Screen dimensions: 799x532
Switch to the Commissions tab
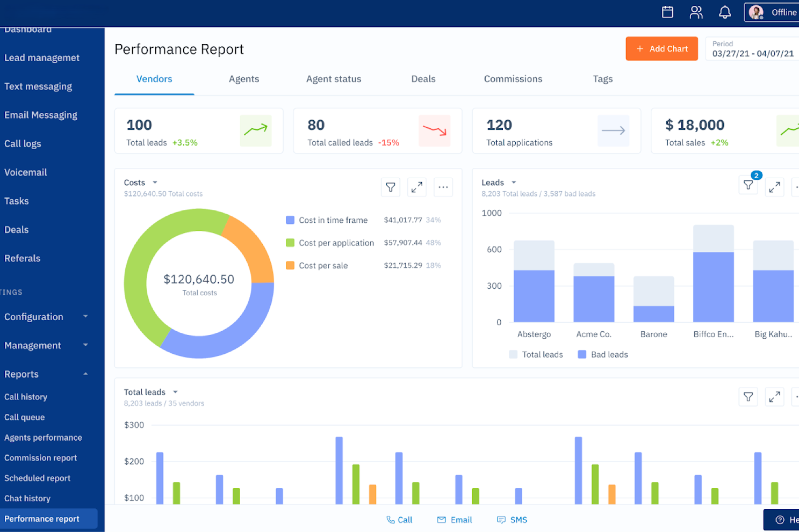pyautogui.click(x=513, y=79)
